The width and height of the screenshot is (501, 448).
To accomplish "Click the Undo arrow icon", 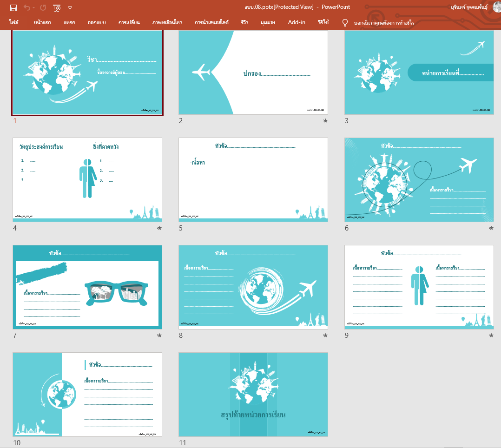I will click(x=27, y=7).
